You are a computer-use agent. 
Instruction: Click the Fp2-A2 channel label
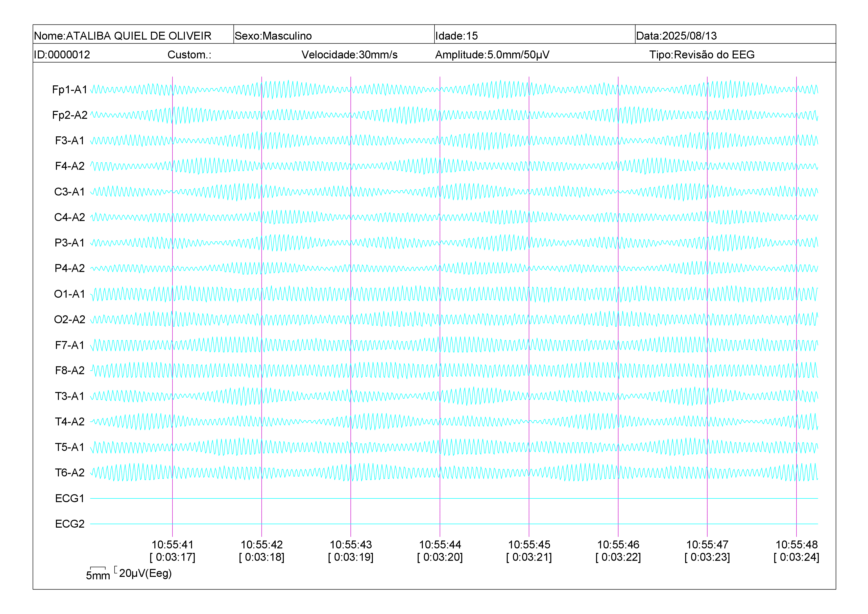(x=70, y=115)
